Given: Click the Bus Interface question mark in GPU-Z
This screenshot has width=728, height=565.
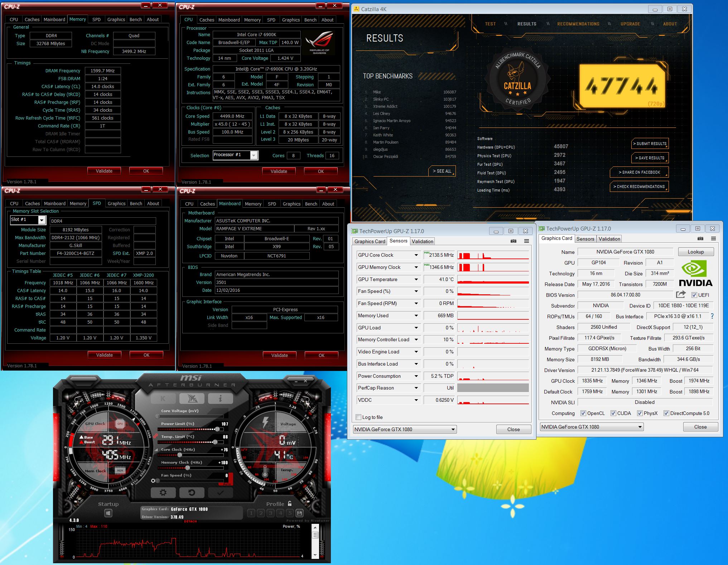Looking at the screenshot, I should pyautogui.click(x=712, y=316).
